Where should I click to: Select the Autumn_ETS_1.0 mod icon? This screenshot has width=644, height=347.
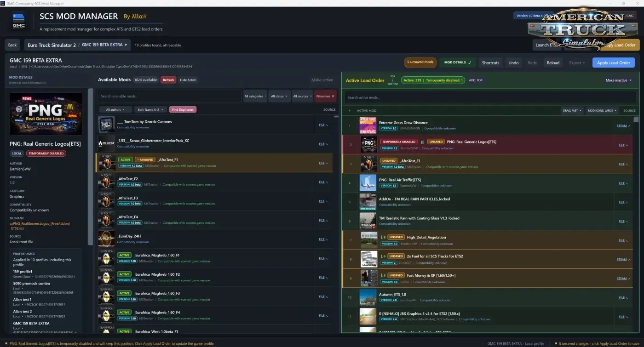coord(368,297)
